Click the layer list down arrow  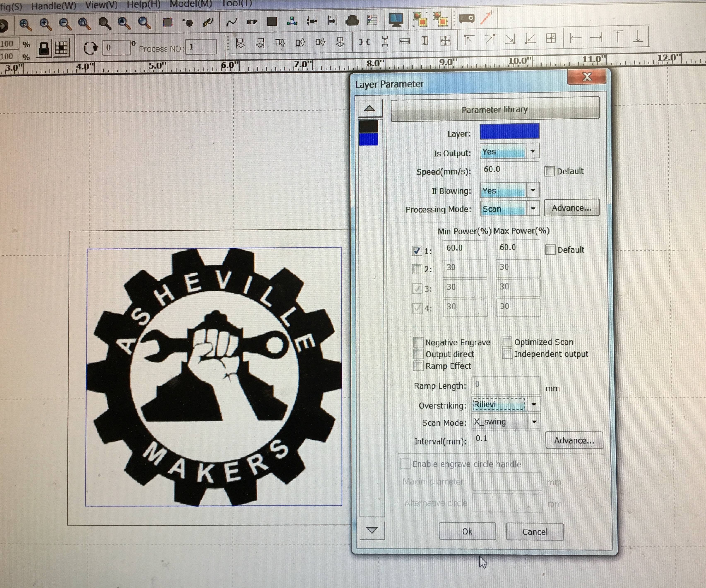pyautogui.click(x=372, y=530)
